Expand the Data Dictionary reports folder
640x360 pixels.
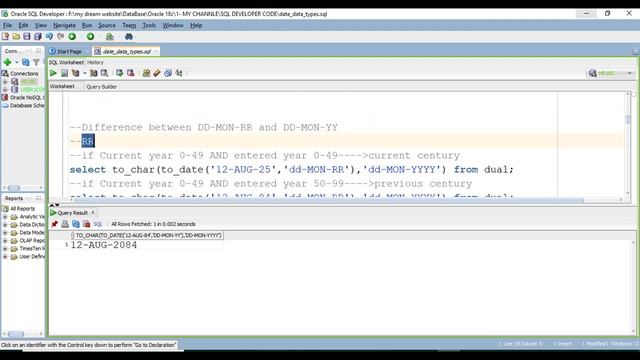pos(5,224)
